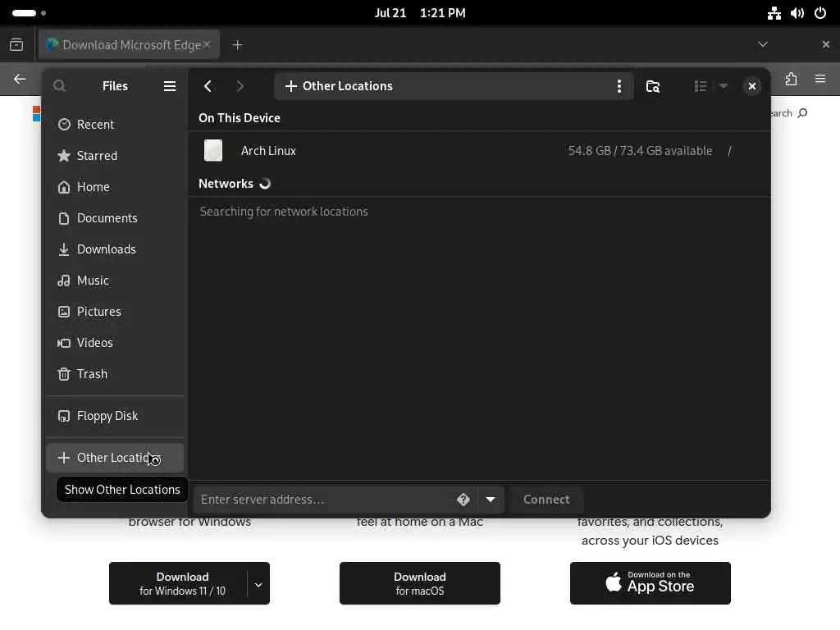Click the Download Microsoft Edge browser tab
840x630 pixels.
(129, 45)
